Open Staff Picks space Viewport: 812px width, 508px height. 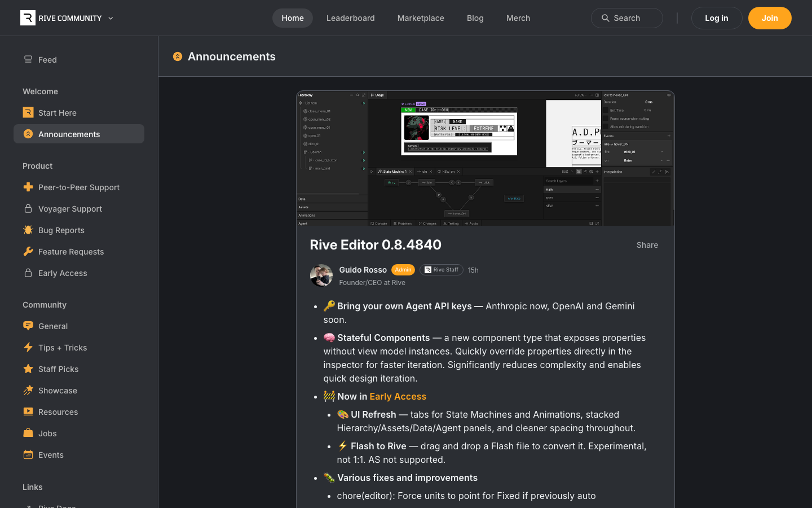point(79,369)
